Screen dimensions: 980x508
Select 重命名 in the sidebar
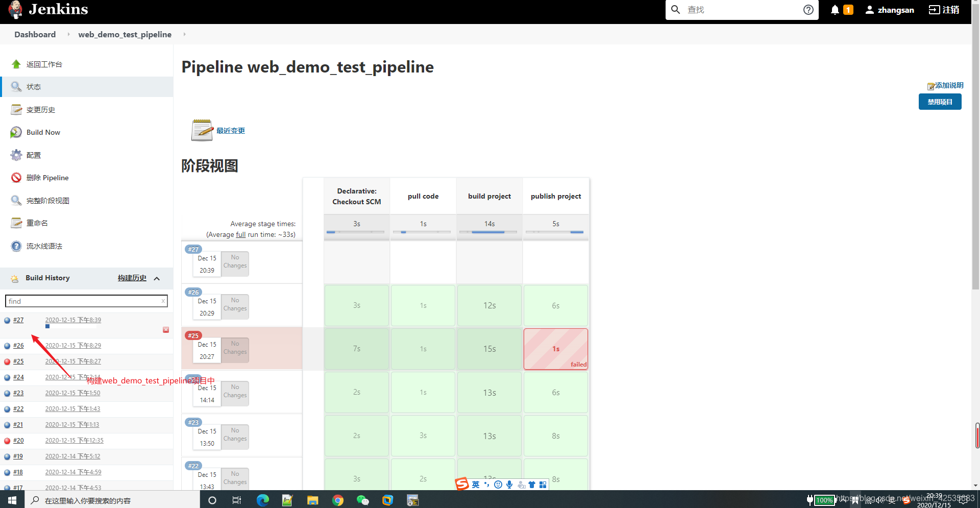point(37,223)
